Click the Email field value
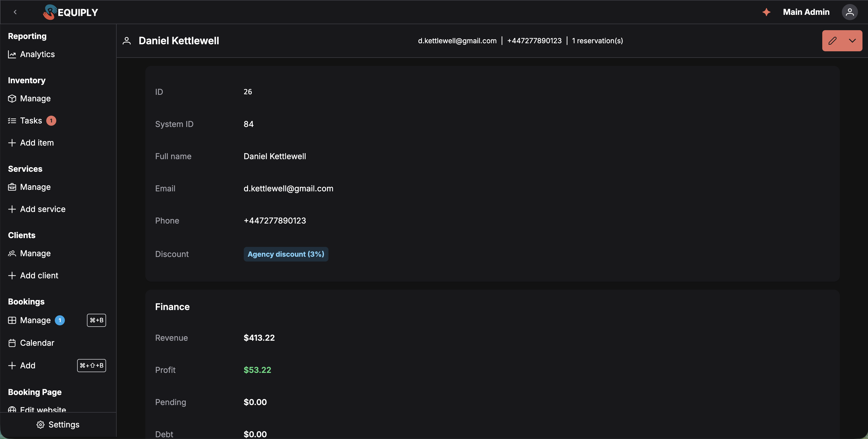Image resolution: width=868 pixels, height=439 pixels. pos(288,189)
